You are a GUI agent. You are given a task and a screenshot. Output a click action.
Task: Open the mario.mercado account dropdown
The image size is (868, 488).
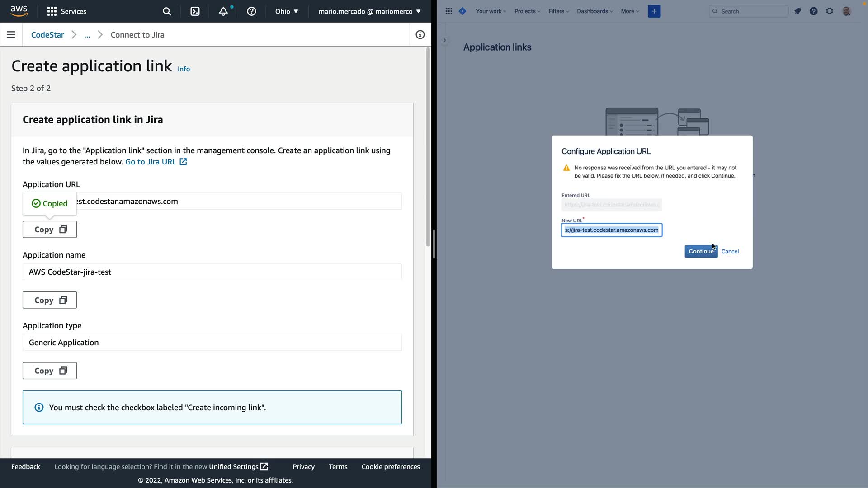369,11
